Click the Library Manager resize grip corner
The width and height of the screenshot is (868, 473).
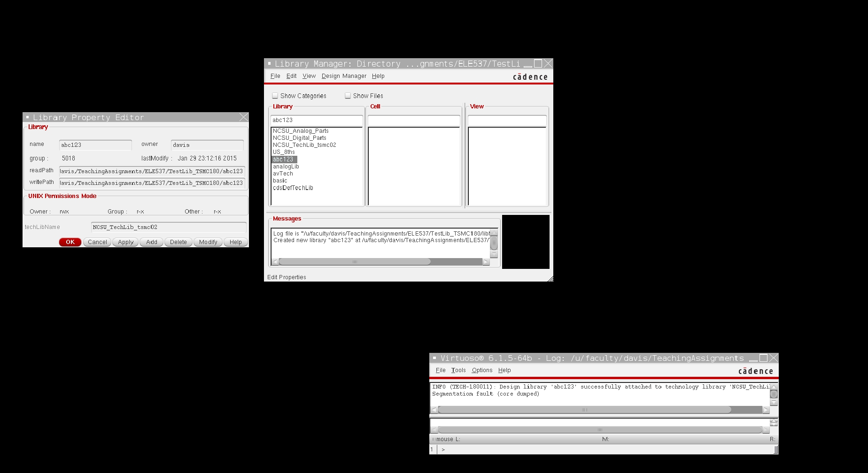click(x=550, y=279)
